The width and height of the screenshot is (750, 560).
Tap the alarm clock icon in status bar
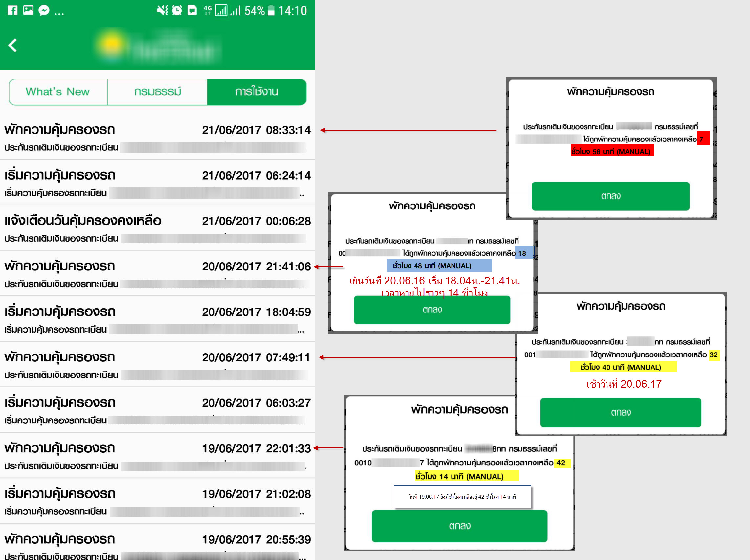point(177,11)
